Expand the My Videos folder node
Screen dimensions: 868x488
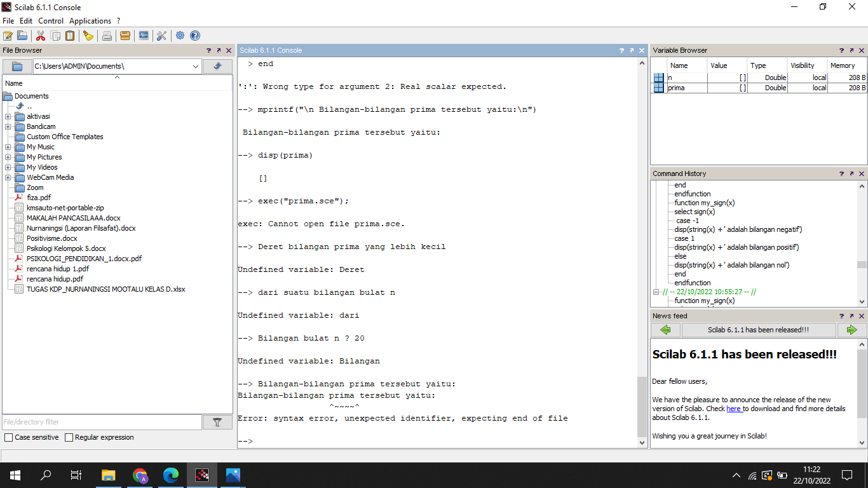point(8,167)
